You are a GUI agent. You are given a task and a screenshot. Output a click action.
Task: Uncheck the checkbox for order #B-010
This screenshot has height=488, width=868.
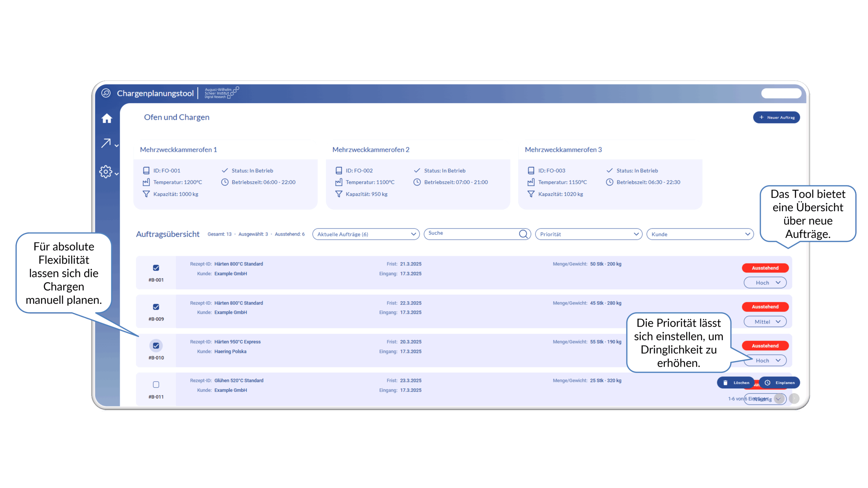pyautogui.click(x=156, y=345)
